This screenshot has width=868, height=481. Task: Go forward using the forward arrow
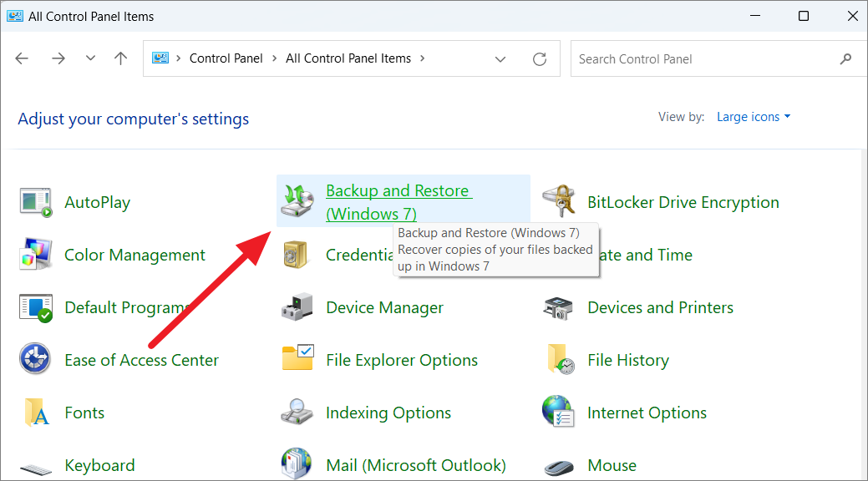(58, 58)
